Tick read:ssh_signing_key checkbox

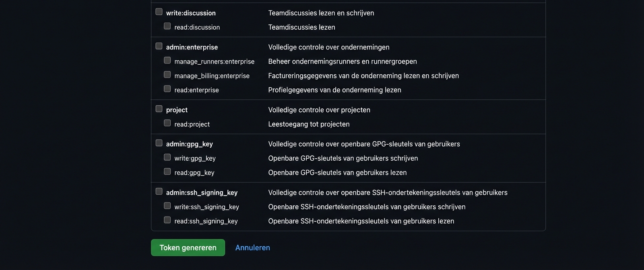pyautogui.click(x=167, y=220)
